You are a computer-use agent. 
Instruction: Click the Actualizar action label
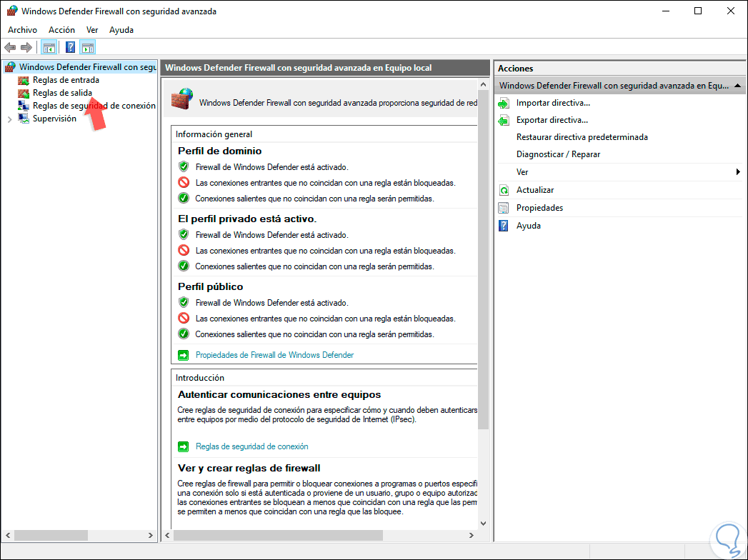[535, 190]
